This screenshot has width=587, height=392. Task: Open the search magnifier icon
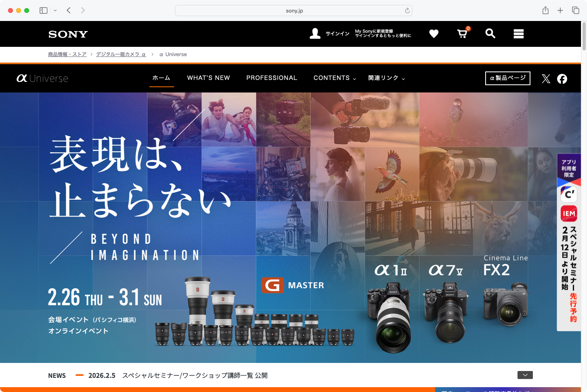click(x=490, y=34)
